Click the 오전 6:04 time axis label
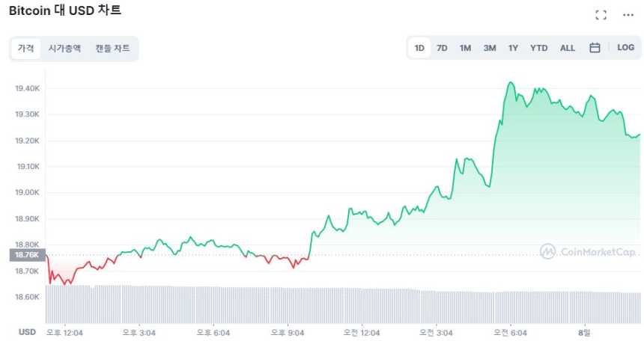 pyautogui.click(x=510, y=332)
